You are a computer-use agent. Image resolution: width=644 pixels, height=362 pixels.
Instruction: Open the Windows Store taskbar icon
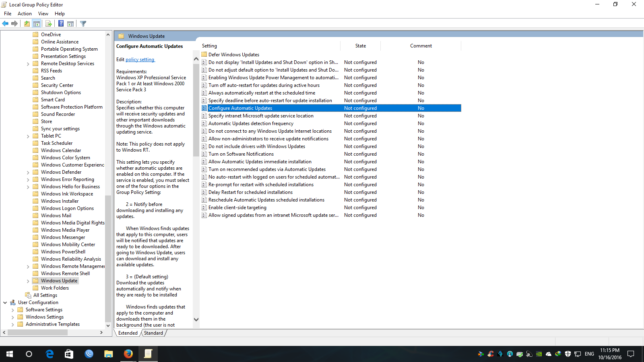pos(69,354)
